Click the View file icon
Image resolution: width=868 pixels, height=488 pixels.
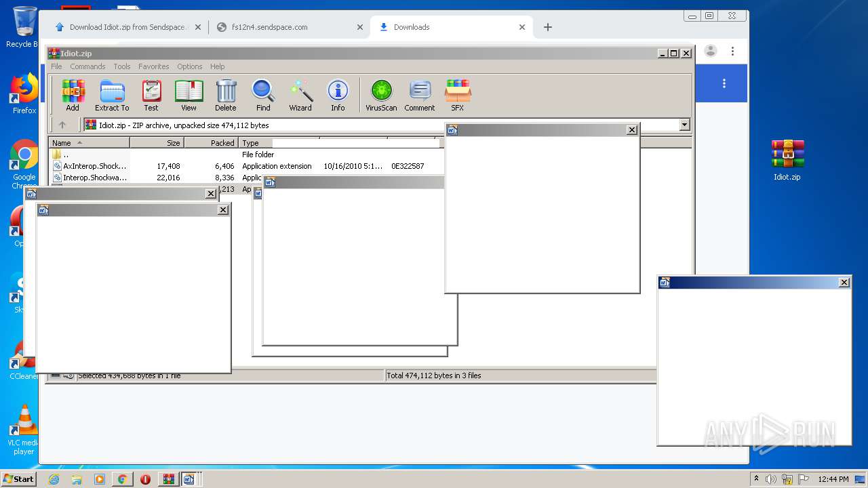coord(189,95)
